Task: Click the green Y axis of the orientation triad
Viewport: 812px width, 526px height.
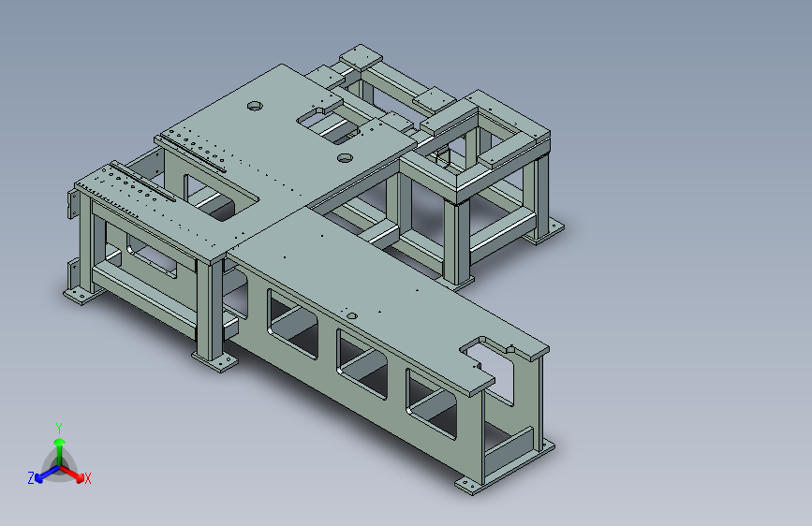Action: click(x=60, y=452)
